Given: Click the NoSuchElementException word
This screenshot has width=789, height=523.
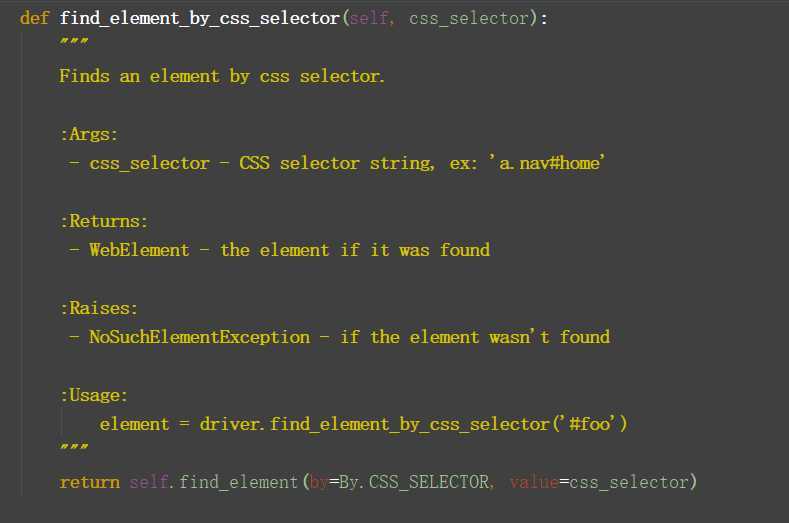Looking at the screenshot, I should pyautogui.click(x=200, y=337).
